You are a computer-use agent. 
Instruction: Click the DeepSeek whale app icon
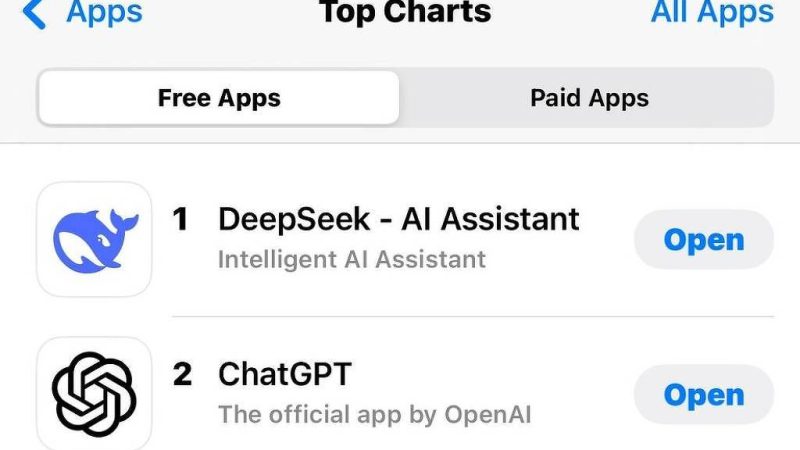tap(94, 239)
